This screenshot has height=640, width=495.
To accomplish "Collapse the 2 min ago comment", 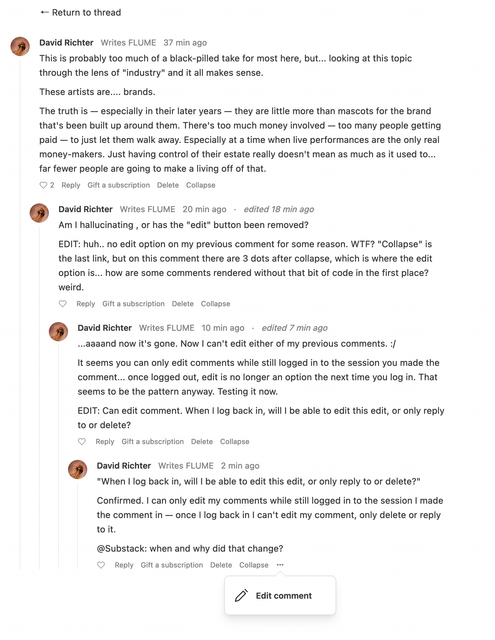I will (x=253, y=565).
